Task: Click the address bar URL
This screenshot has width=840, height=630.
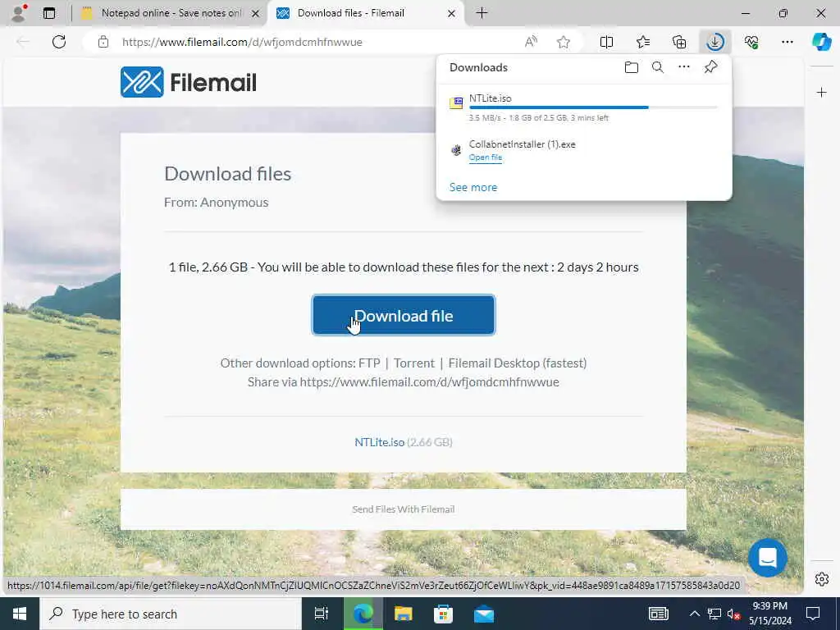Action: pyautogui.click(x=242, y=42)
